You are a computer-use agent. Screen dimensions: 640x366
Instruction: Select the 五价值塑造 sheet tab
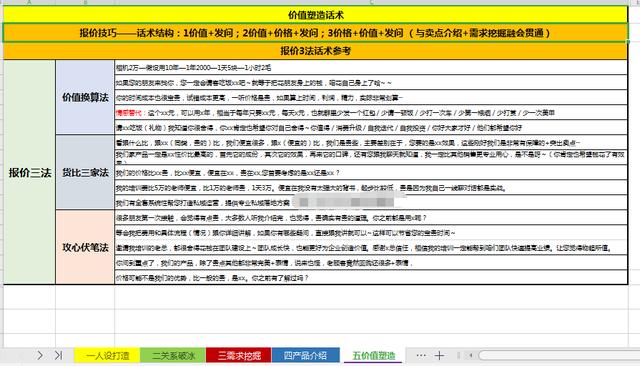click(373, 355)
